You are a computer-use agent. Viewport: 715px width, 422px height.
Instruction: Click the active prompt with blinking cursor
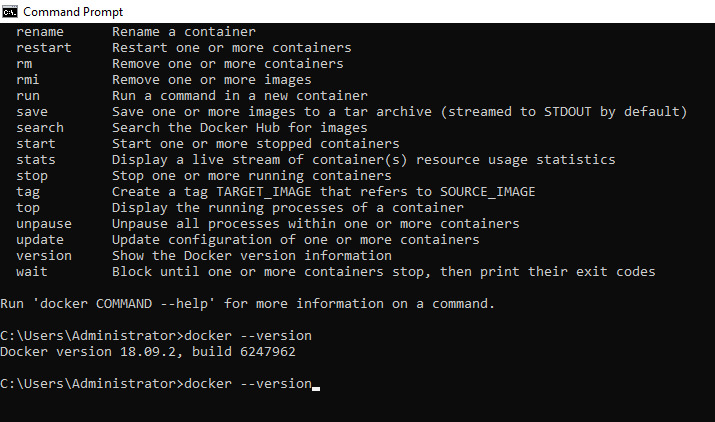(160, 384)
